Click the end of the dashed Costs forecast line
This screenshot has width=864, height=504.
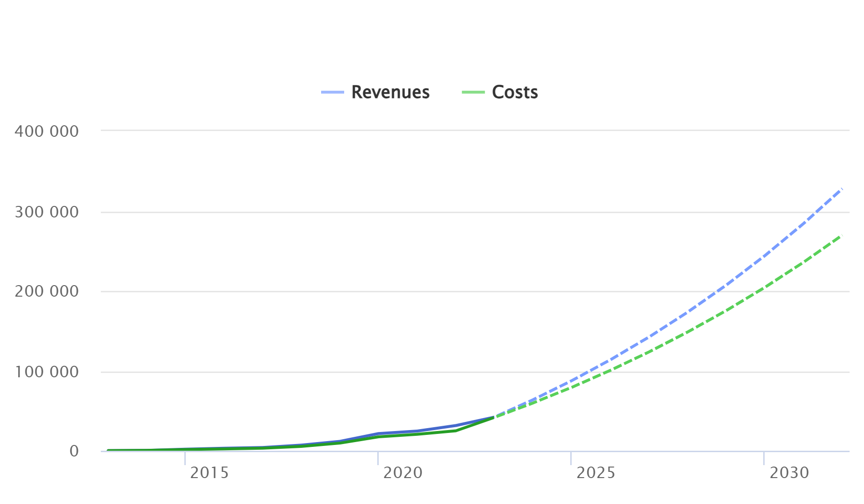[x=840, y=236]
